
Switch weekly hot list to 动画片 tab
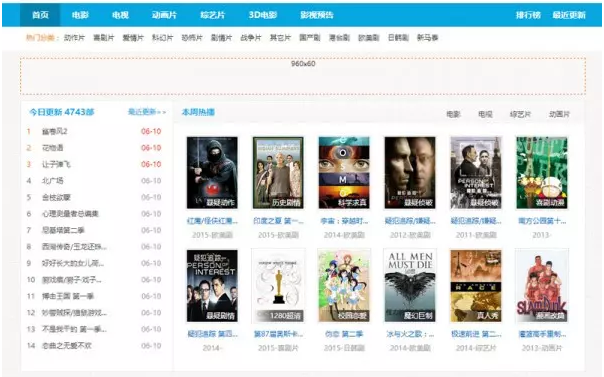point(559,114)
